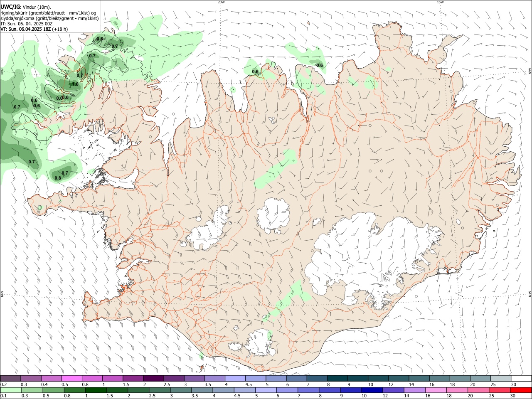Image resolution: width=532 pixels, height=399 pixels.
Task: Click the '12' label under the violet swatch
Action: coord(385,396)
